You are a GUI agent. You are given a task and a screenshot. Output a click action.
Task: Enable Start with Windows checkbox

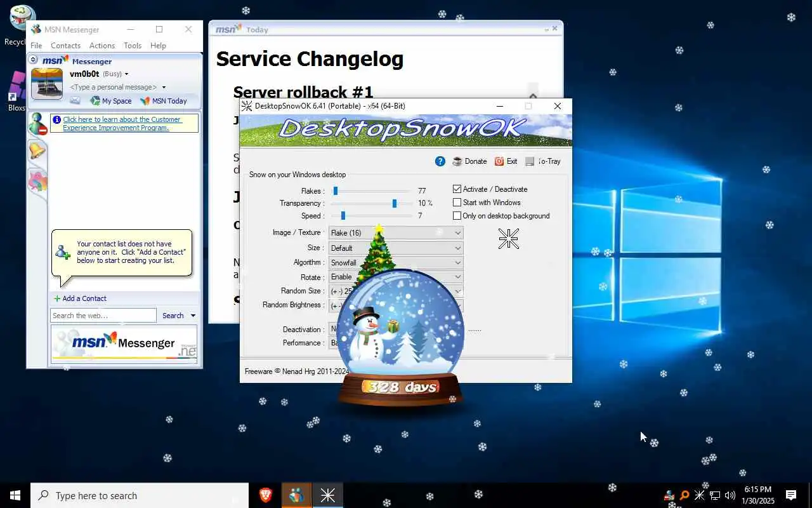457,203
